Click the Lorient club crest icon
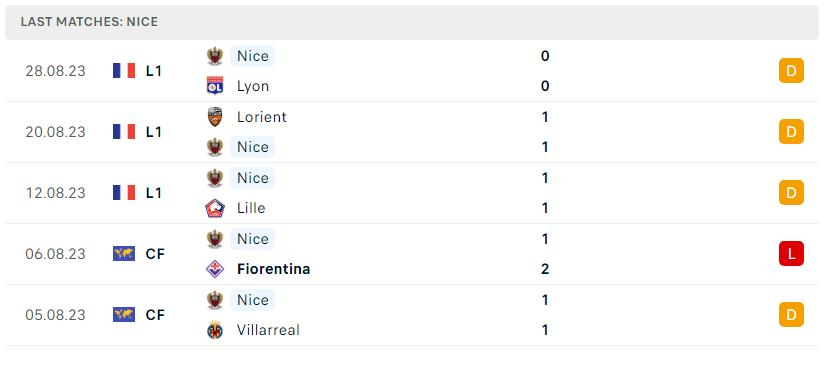This screenshot has width=826, height=365. [214, 116]
